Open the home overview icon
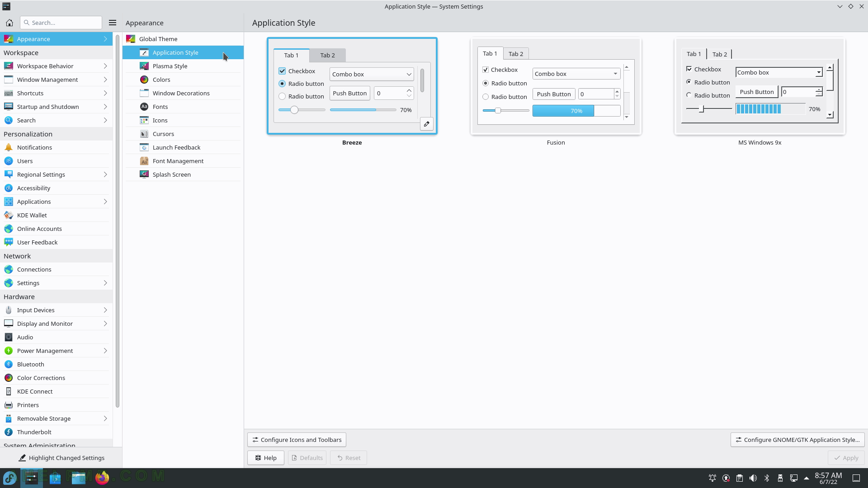 click(9, 23)
